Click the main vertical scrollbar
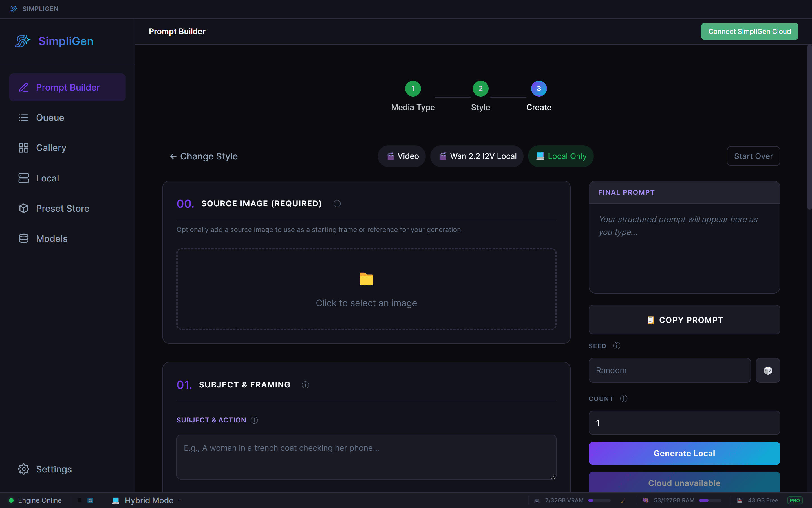This screenshot has width=812, height=508. 809,128
